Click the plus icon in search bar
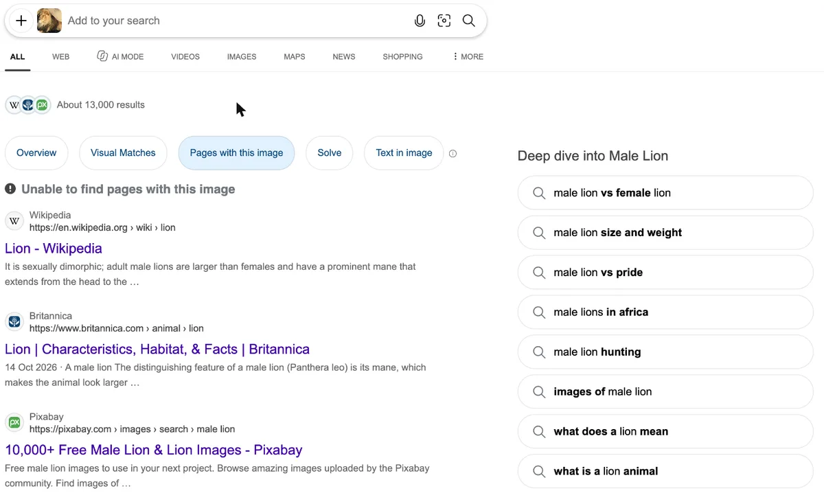Screen dimensions: 824x504 tap(21, 21)
